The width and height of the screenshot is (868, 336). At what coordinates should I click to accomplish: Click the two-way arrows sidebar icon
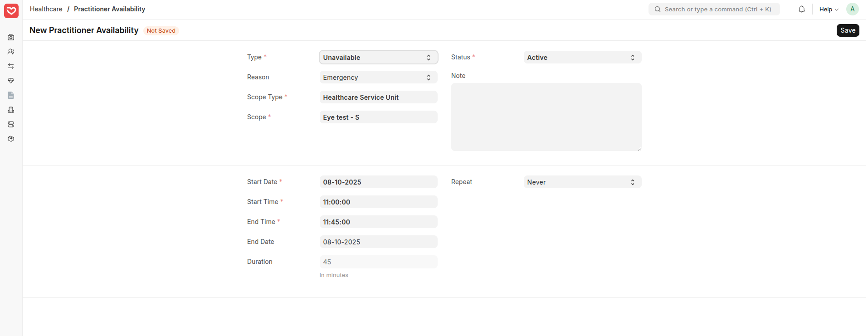(11, 66)
